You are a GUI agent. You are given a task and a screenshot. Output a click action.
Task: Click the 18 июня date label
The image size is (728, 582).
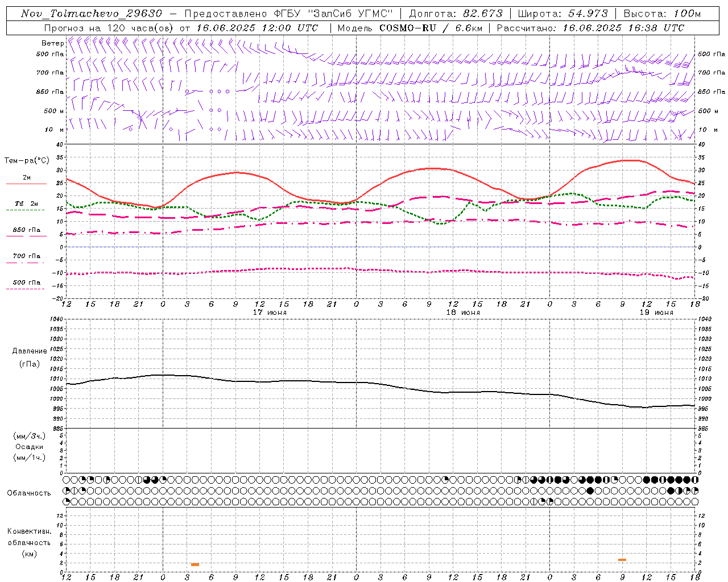[463, 313]
